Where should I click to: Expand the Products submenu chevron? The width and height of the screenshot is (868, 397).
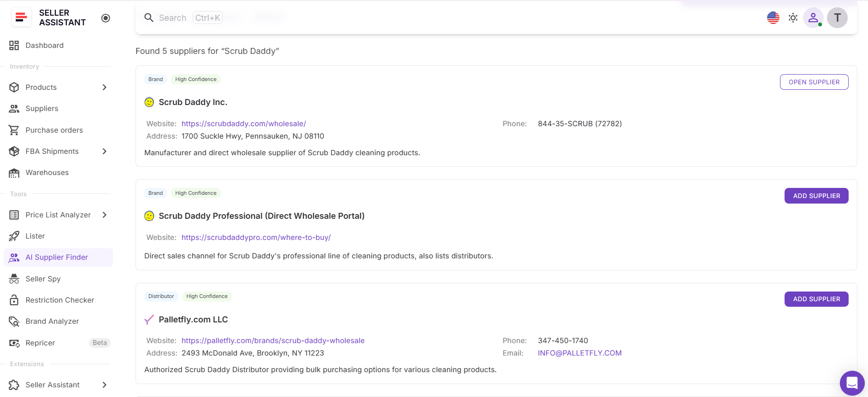coord(105,87)
